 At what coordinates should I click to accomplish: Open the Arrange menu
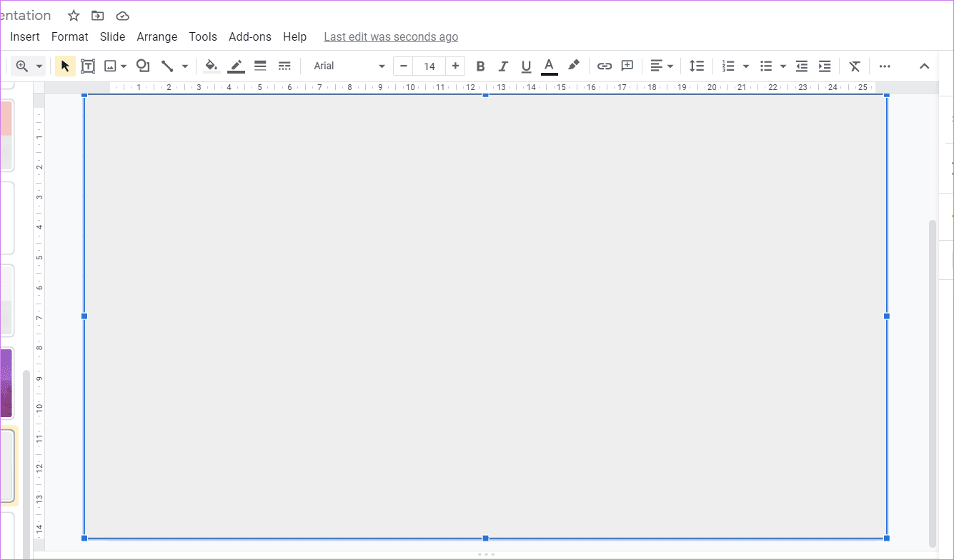pyautogui.click(x=157, y=36)
